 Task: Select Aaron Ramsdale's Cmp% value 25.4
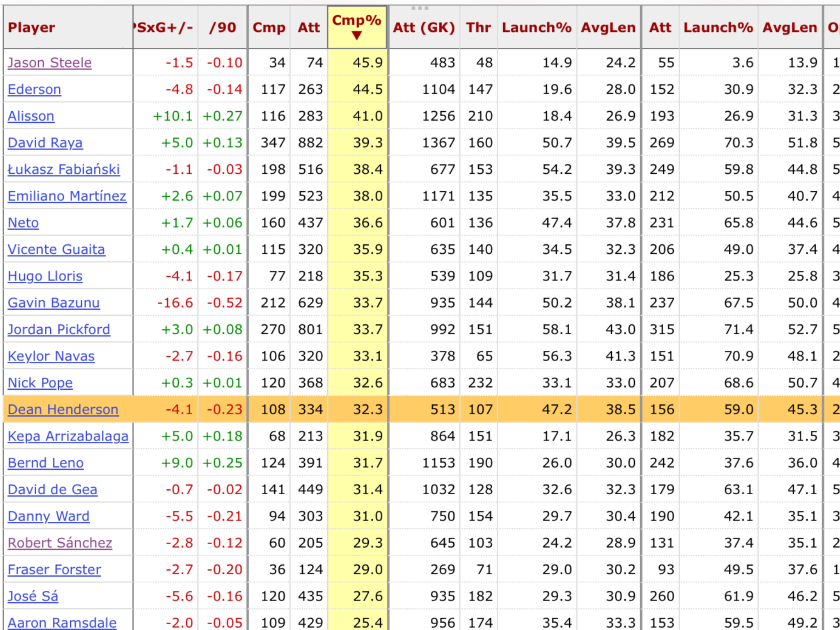[368, 623]
